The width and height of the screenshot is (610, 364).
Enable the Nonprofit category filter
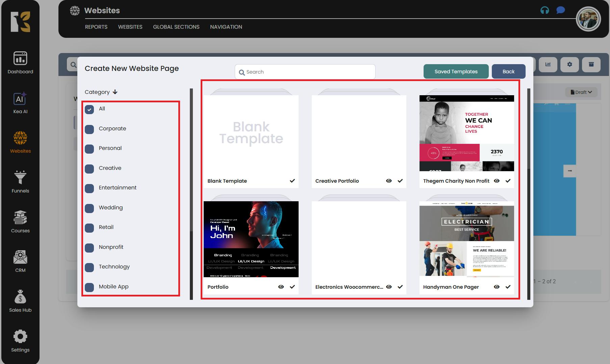click(x=90, y=248)
